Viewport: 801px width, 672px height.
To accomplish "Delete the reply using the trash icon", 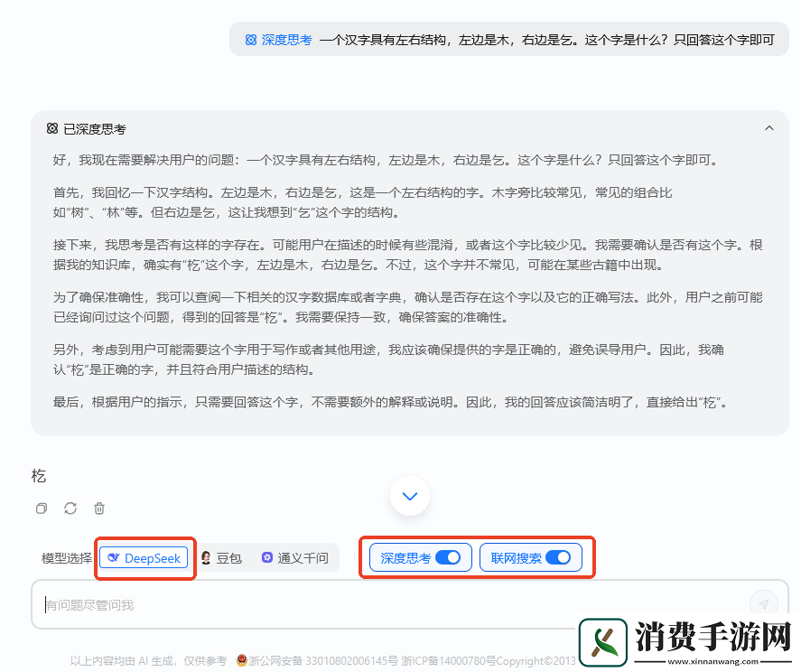I will tap(99, 508).
